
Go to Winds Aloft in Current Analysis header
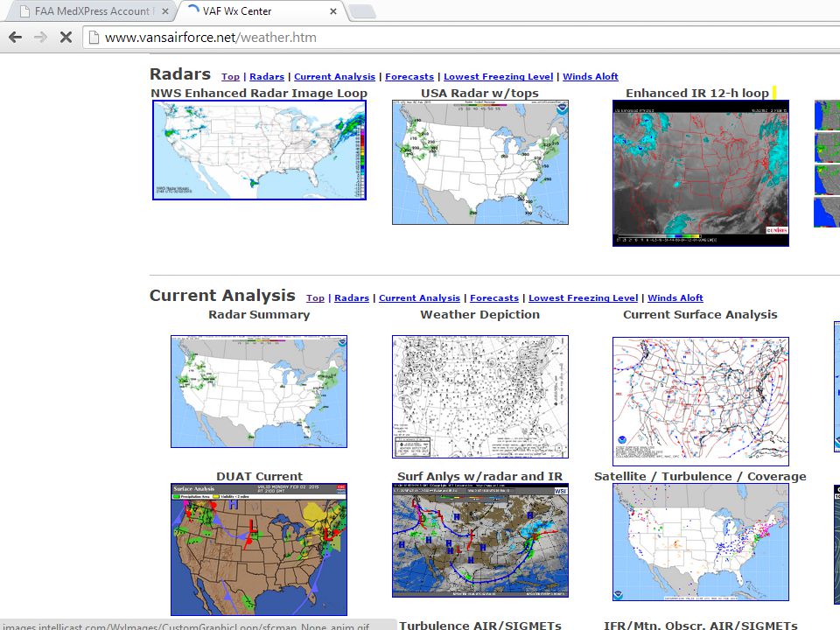click(675, 297)
